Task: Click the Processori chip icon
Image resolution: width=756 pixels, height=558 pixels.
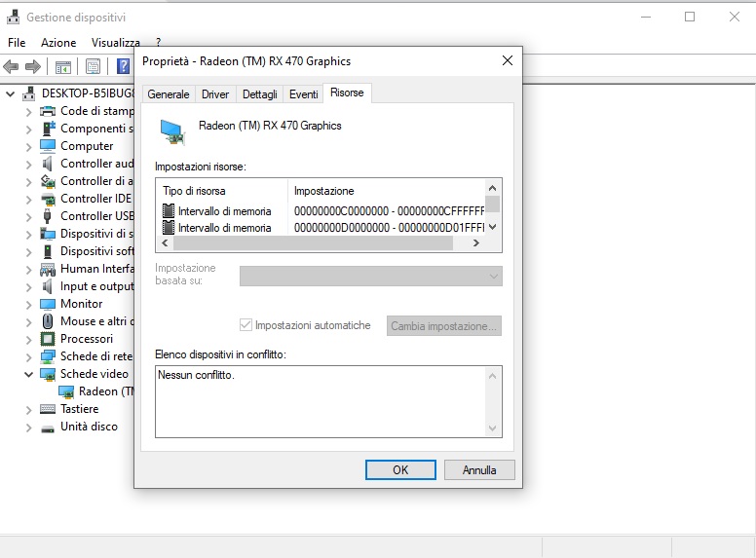Action: [48, 339]
